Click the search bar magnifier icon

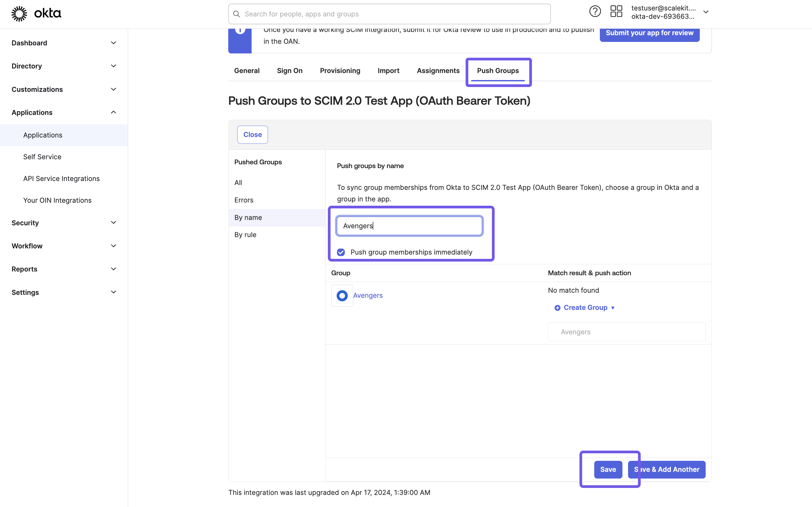point(236,13)
